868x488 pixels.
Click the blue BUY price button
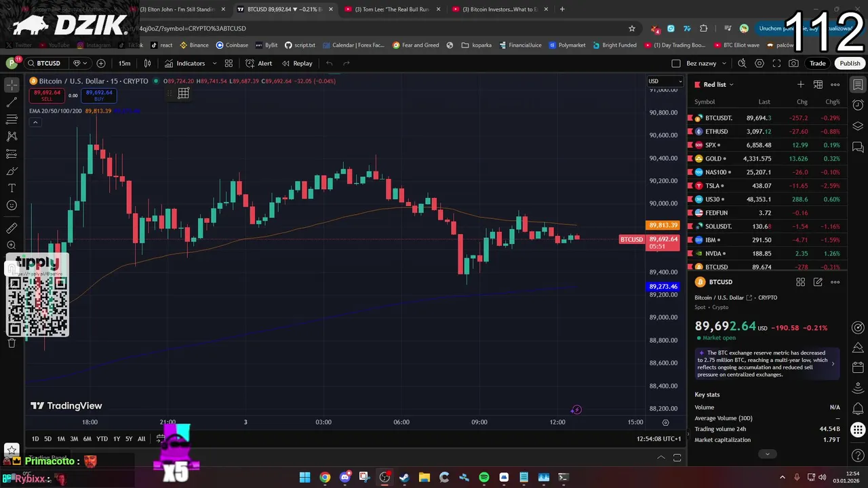point(99,96)
